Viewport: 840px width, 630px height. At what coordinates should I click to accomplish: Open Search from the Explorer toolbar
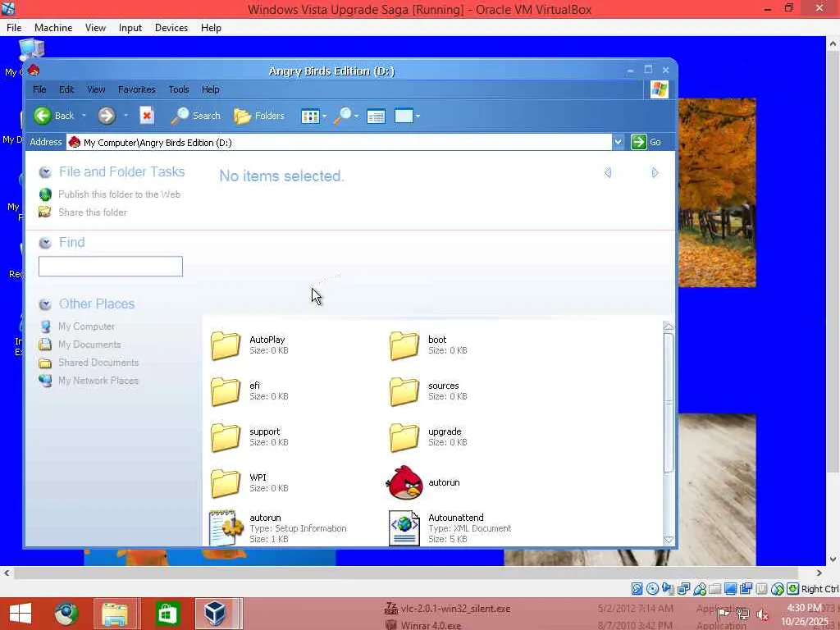[x=195, y=116]
